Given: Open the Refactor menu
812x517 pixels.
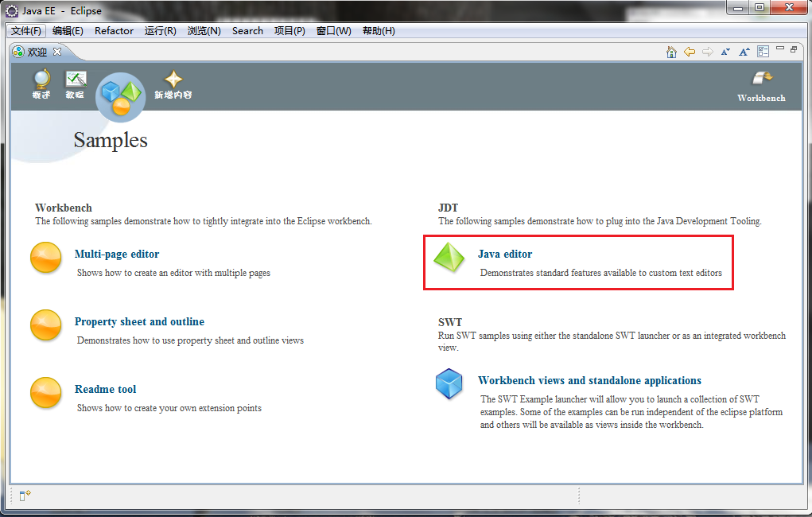Looking at the screenshot, I should (x=114, y=31).
